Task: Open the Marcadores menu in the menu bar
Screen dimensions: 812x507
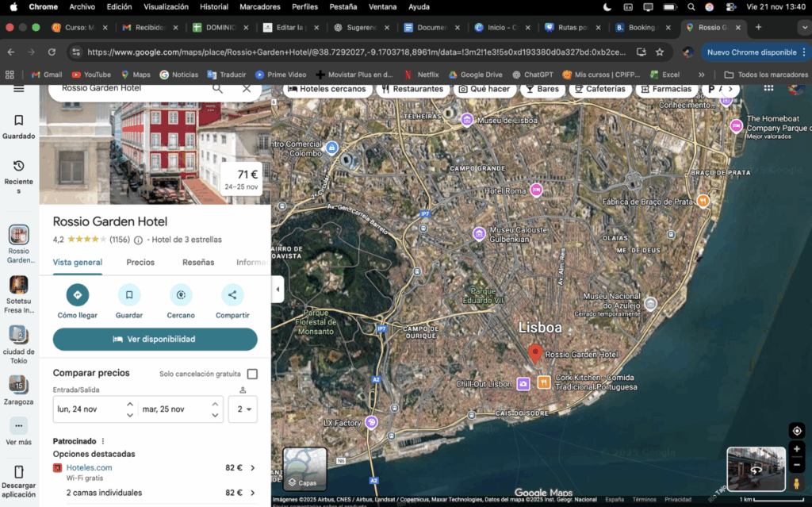Action: tap(259, 6)
